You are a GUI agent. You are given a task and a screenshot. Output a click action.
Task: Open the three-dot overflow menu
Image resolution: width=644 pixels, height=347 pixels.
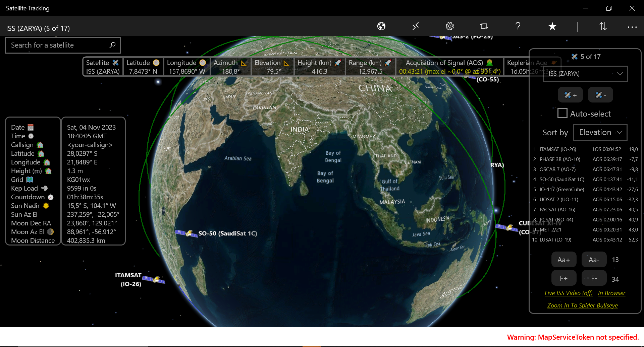632,27
